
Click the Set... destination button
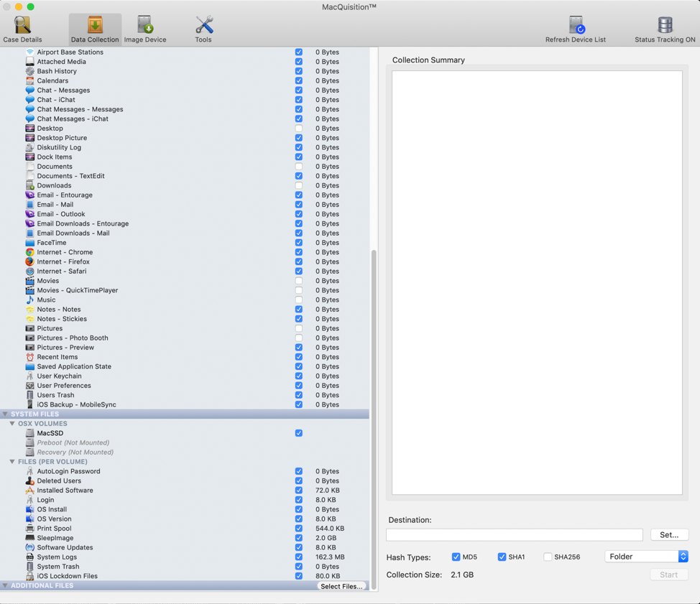point(669,534)
